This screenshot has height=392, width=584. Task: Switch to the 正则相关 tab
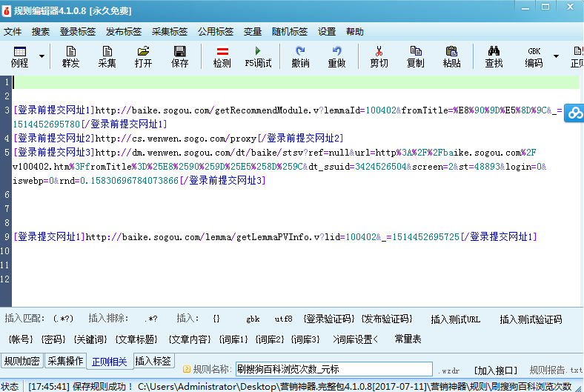tap(110, 362)
